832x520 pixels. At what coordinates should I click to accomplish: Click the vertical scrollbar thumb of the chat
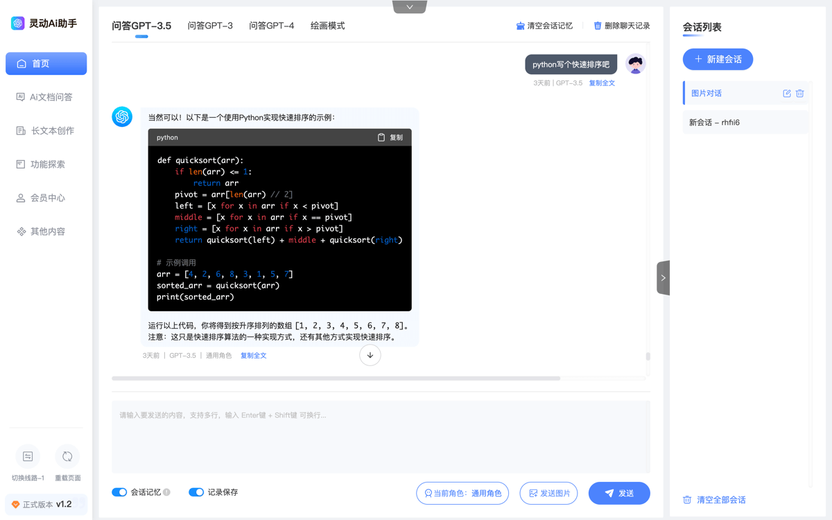[x=648, y=357]
